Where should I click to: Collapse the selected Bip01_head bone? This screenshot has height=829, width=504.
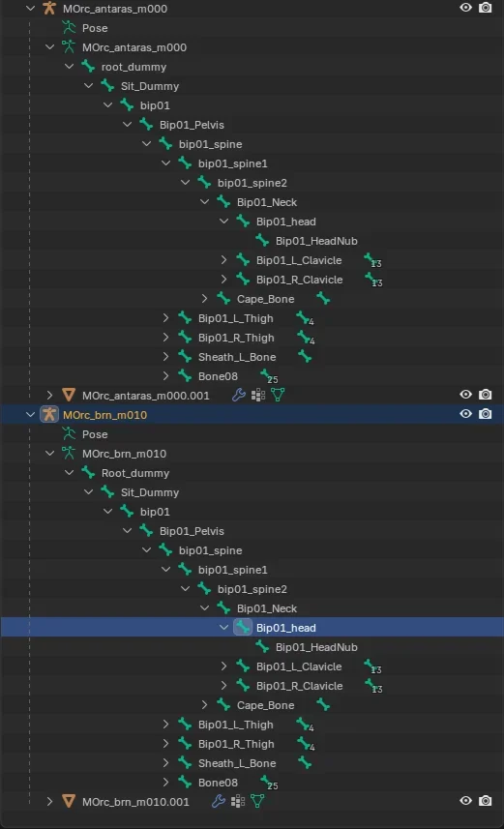223,628
